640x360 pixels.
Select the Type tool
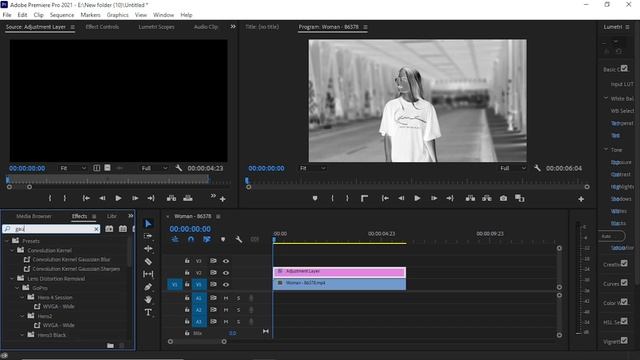148,312
